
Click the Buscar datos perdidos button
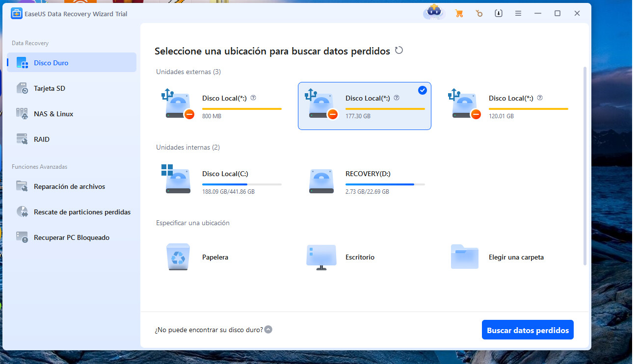[x=528, y=330]
